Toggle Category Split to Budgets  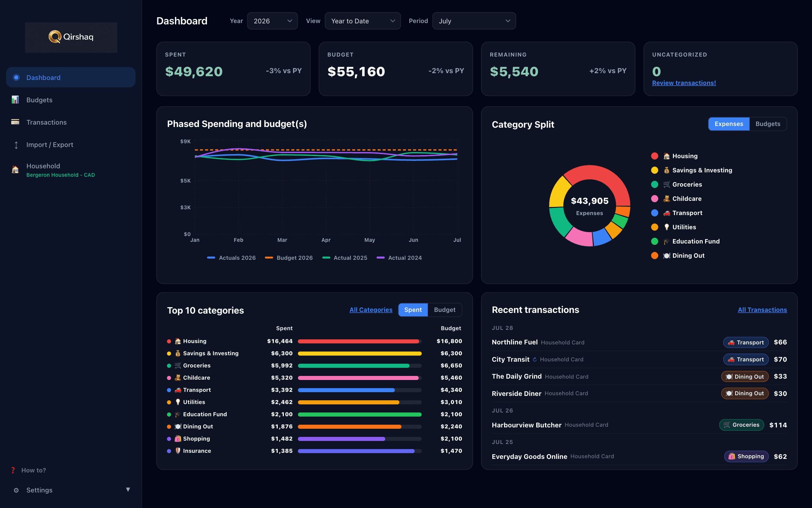[768, 124]
